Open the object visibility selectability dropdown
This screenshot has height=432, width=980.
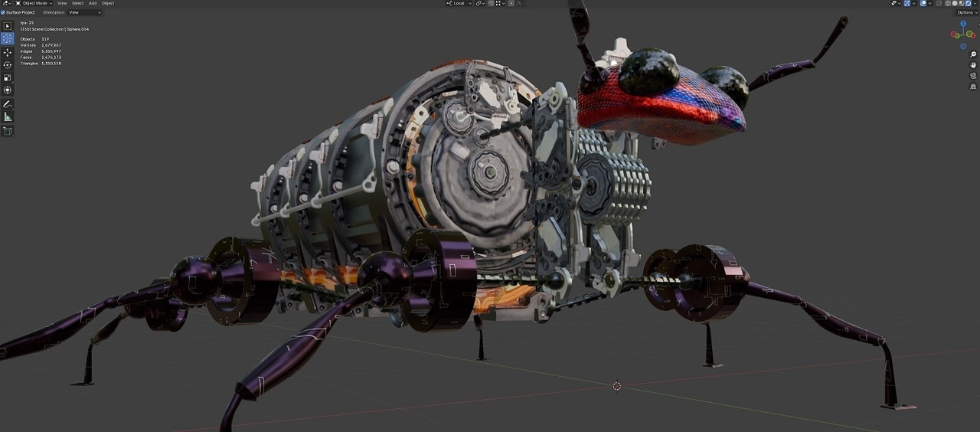coord(896,3)
